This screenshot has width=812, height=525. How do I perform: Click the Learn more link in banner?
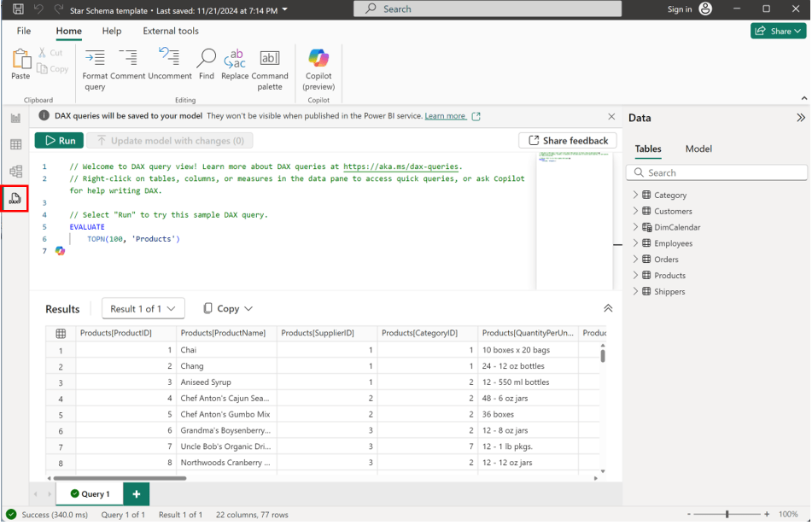pyautogui.click(x=446, y=116)
